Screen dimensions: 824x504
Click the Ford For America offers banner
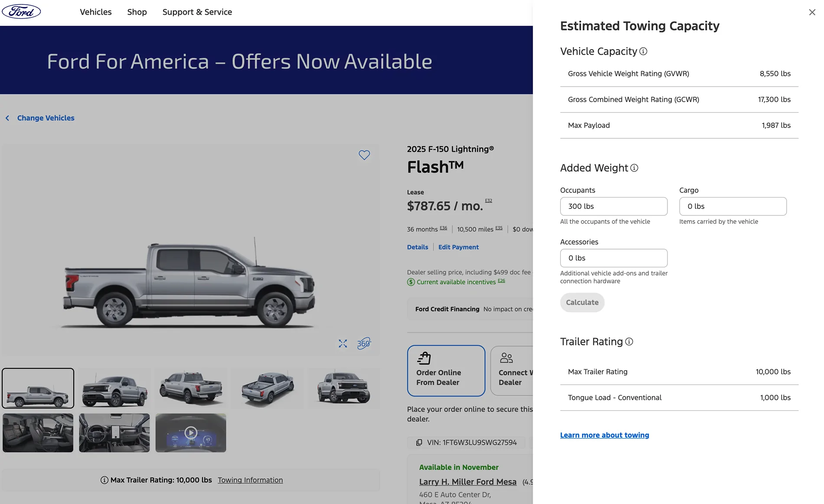266,60
